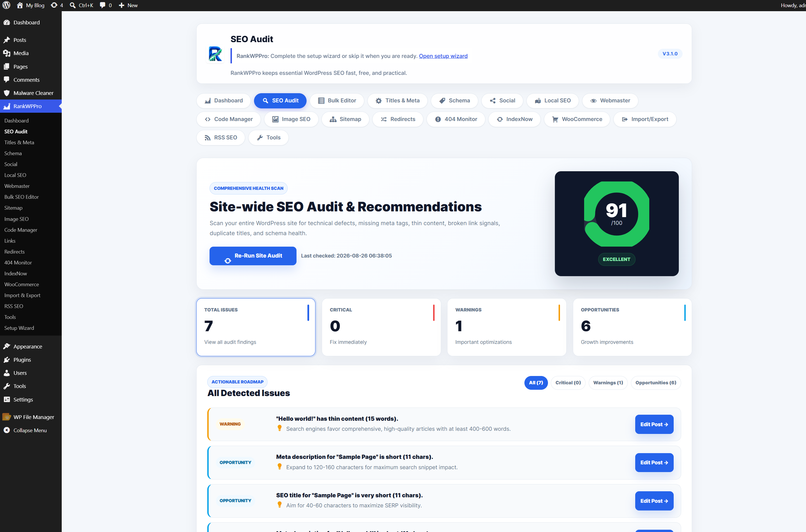The height and width of the screenshot is (532, 806).
Task: Click Edit Post for short meta description
Action: [x=654, y=463]
